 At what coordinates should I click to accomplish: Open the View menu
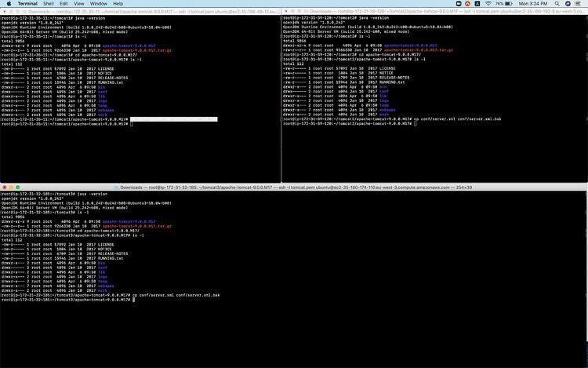point(77,3)
